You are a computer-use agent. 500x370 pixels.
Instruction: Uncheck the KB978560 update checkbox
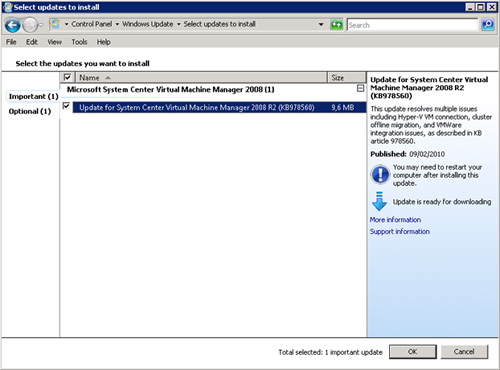[66, 106]
